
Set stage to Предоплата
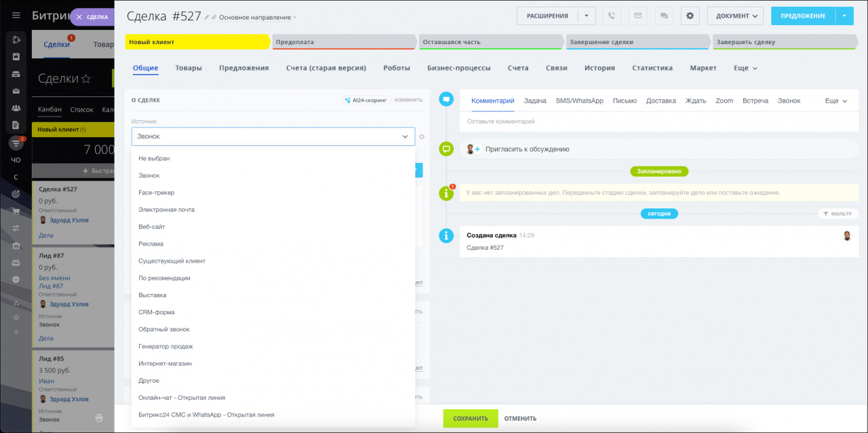point(343,41)
